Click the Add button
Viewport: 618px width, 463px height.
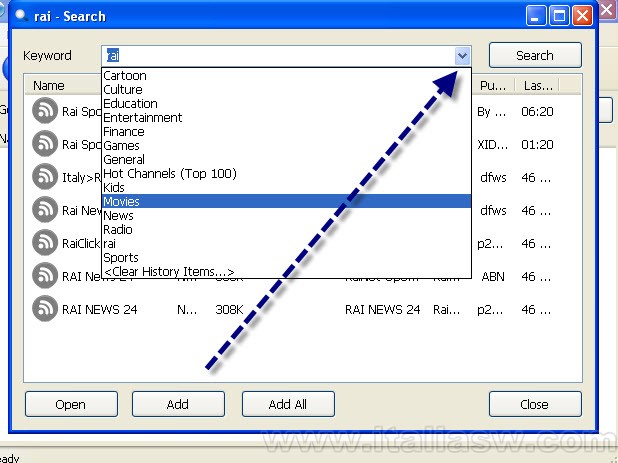178,404
